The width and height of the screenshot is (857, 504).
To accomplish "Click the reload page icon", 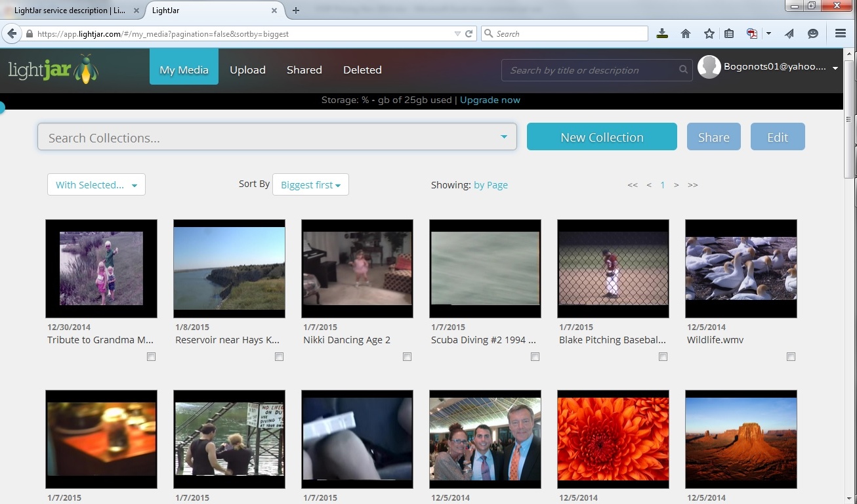I will tap(469, 33).
